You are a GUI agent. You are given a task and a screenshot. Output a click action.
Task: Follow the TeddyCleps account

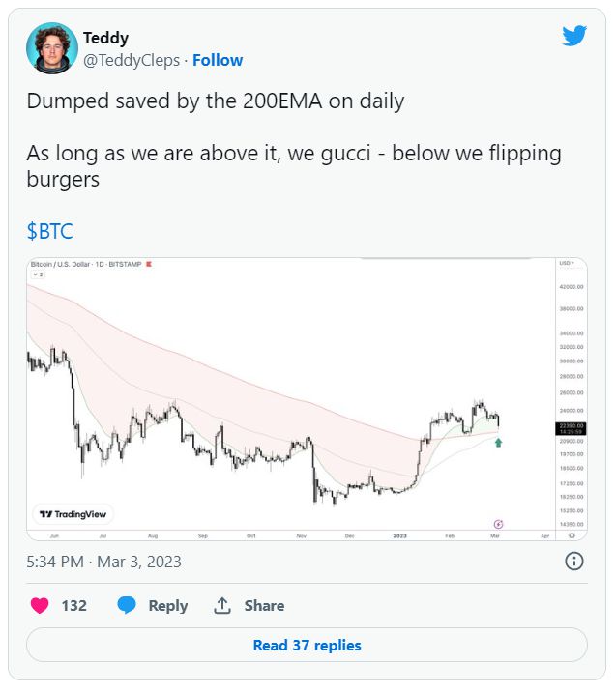pyautogui.click(x=218, y=60)
